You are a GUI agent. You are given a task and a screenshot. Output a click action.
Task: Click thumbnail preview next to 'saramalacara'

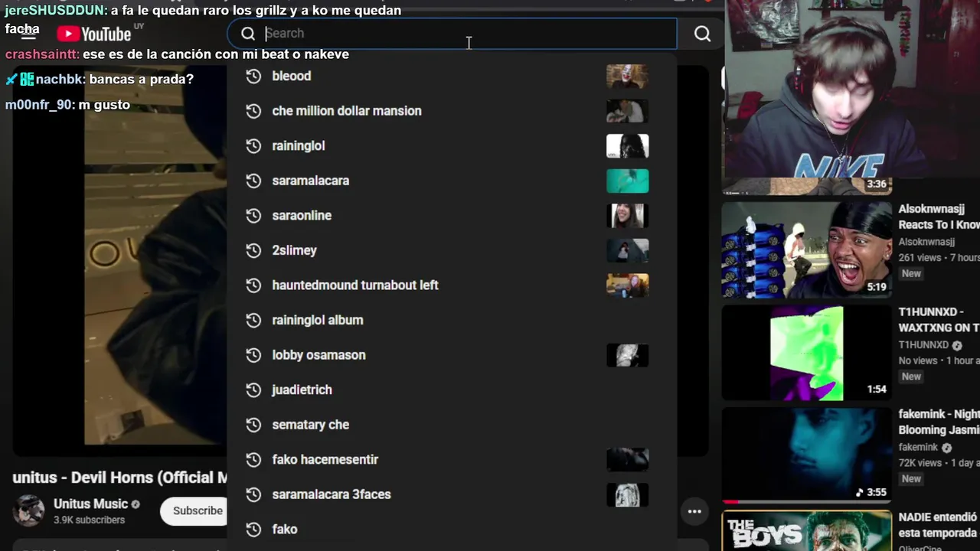[628, 181]
